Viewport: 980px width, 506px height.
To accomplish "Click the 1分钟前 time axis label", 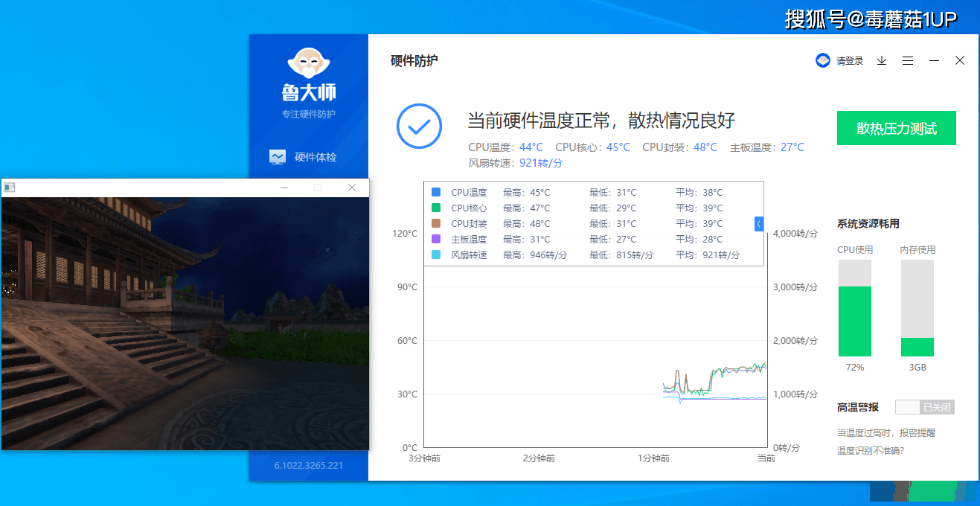I will pos(653,458).
